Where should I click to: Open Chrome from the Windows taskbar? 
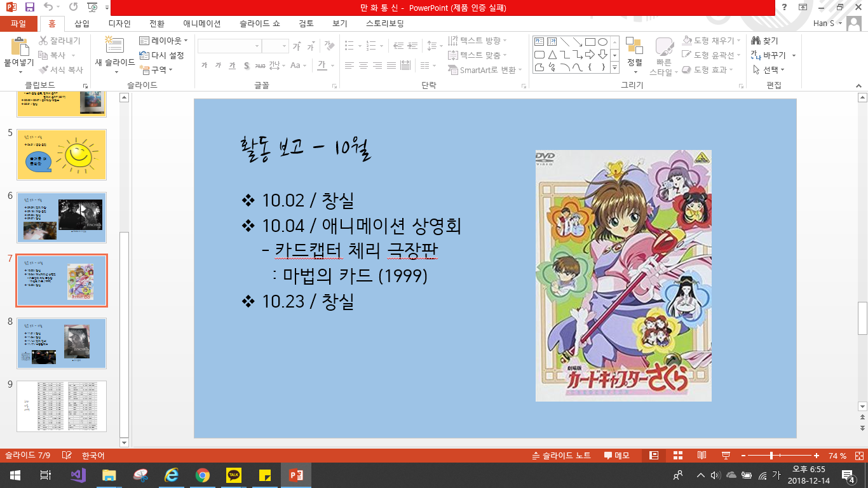pyautogui.click(x=202, y=475)
